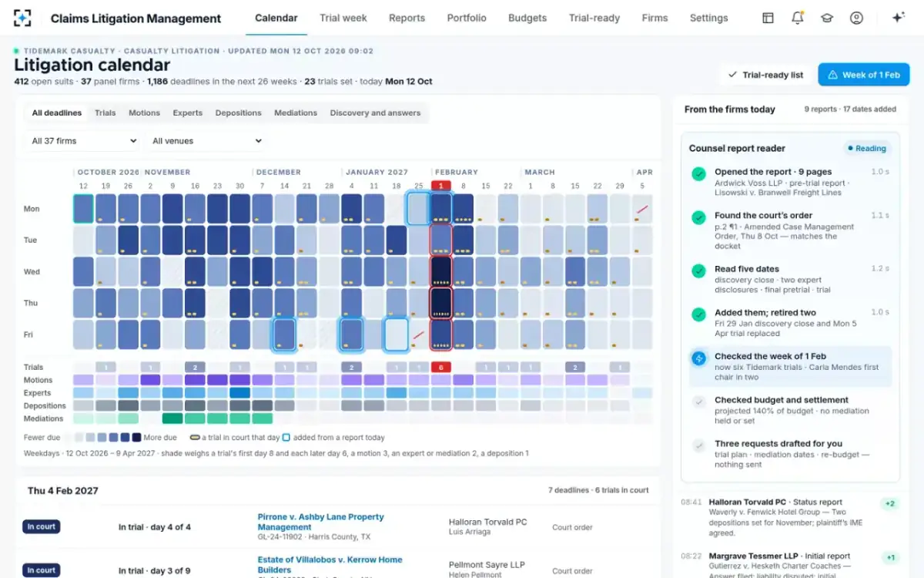Click the 'trial in court that day' legend marker

coord(195,438)
